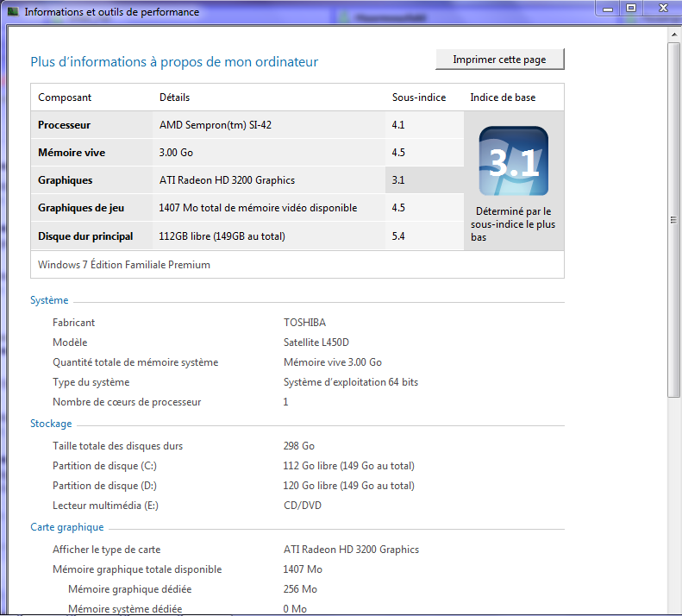This screenshot has height=616, width=682.
Task: Minimize the performance information window
Action: tap(608, 9)
